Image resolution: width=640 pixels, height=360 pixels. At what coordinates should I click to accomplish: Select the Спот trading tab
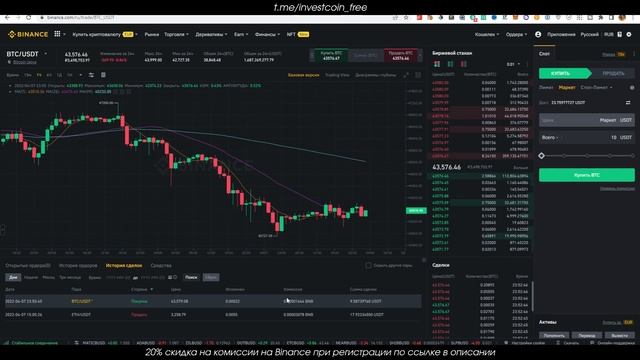(x=544, y=54)
